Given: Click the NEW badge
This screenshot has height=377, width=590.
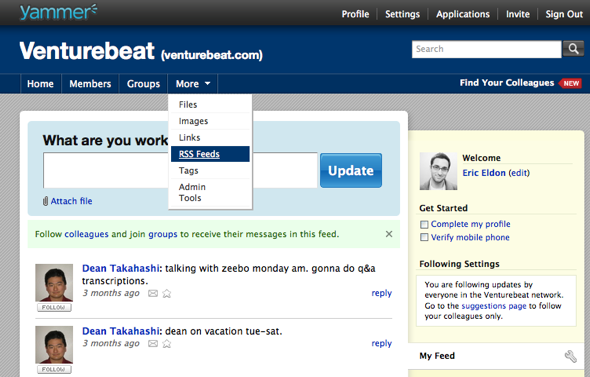Looking at the screenshot, I should tap(570, 84).
